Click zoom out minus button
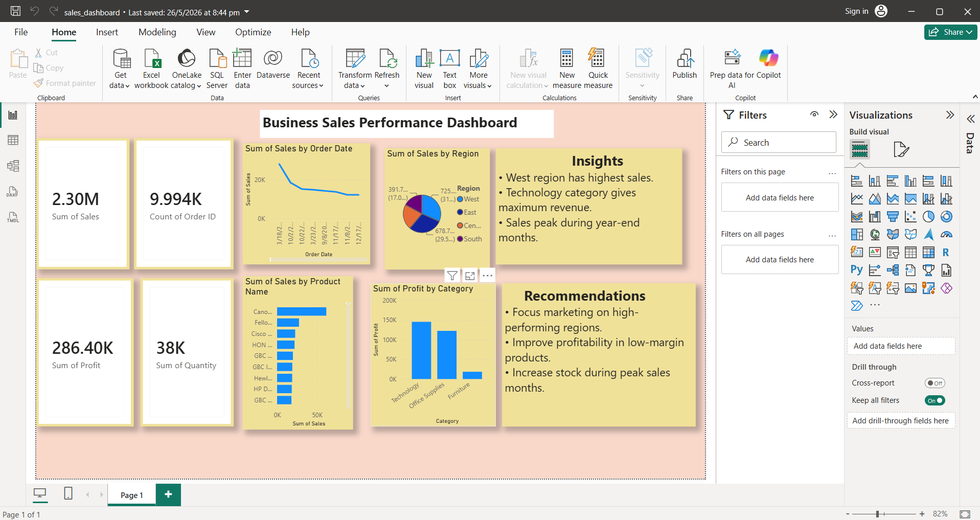 848,514
